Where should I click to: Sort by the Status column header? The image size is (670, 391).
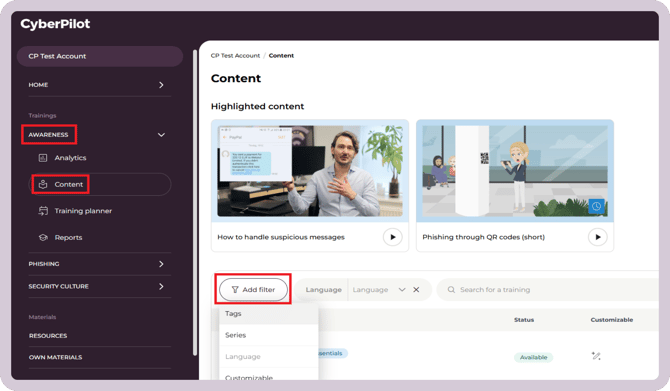click(x=524, y=320)
